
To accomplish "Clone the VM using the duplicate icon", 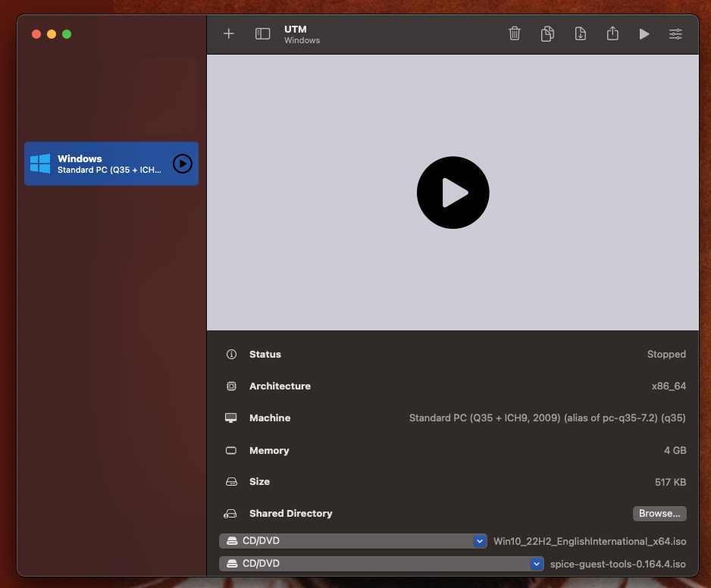I will 547,33.
